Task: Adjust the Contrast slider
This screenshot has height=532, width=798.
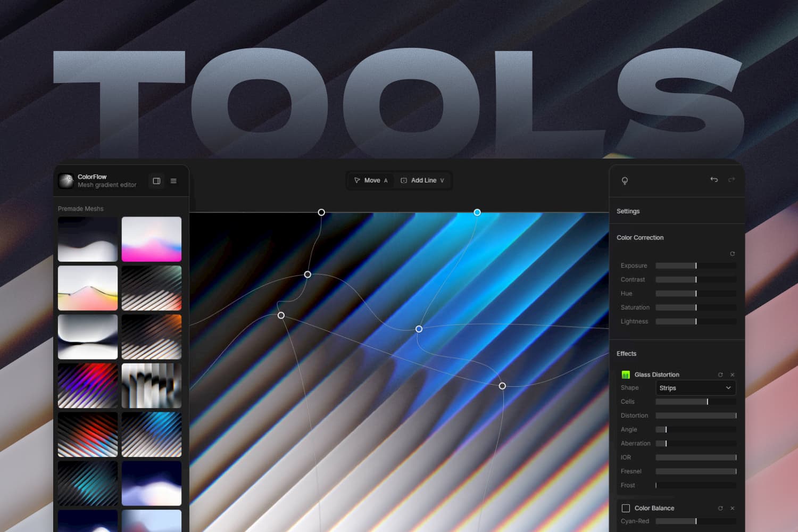Action: tap(696, 279)
